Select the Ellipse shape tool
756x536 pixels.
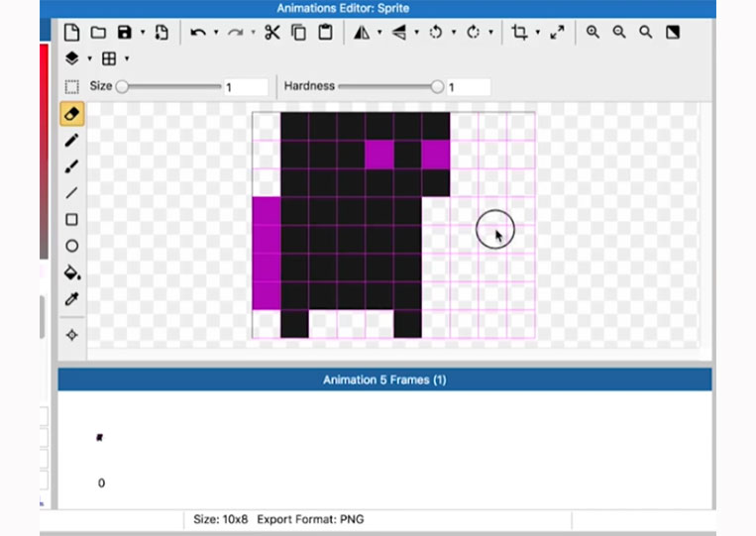tap(72, 246)
